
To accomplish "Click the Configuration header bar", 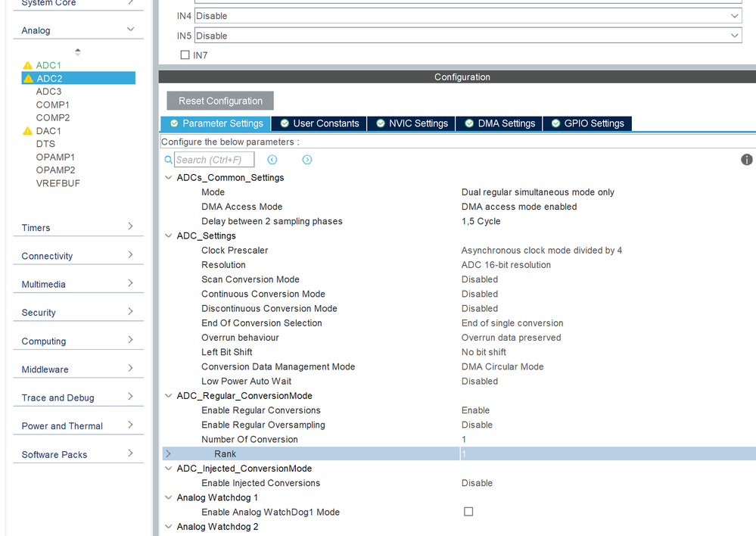I will pyautogui.click(x=457, y=76).
